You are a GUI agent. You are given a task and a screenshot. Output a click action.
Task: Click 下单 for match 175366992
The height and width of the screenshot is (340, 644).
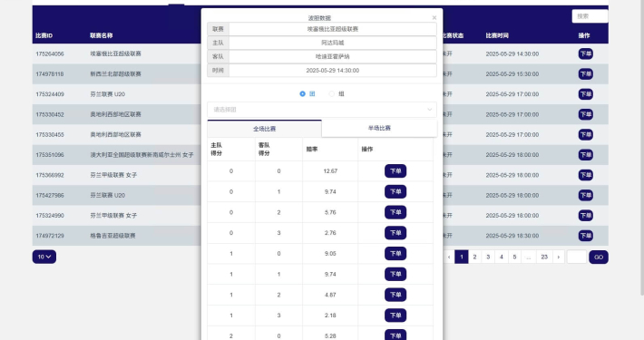pos(585,175)
